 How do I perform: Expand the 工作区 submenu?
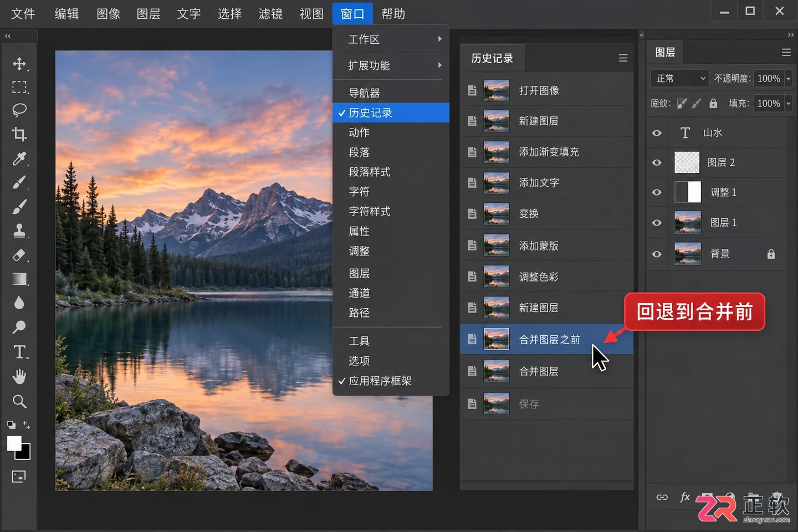pyautogui.click(x=391, y=39)
